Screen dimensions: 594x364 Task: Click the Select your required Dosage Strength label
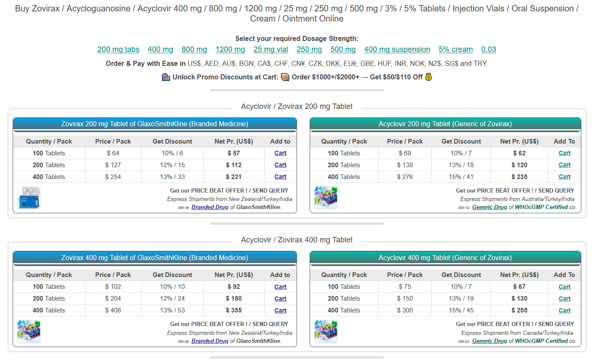(297, 39)
